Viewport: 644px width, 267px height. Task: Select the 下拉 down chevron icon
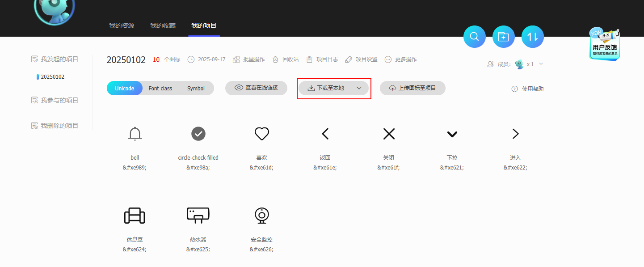click(452, 134)
